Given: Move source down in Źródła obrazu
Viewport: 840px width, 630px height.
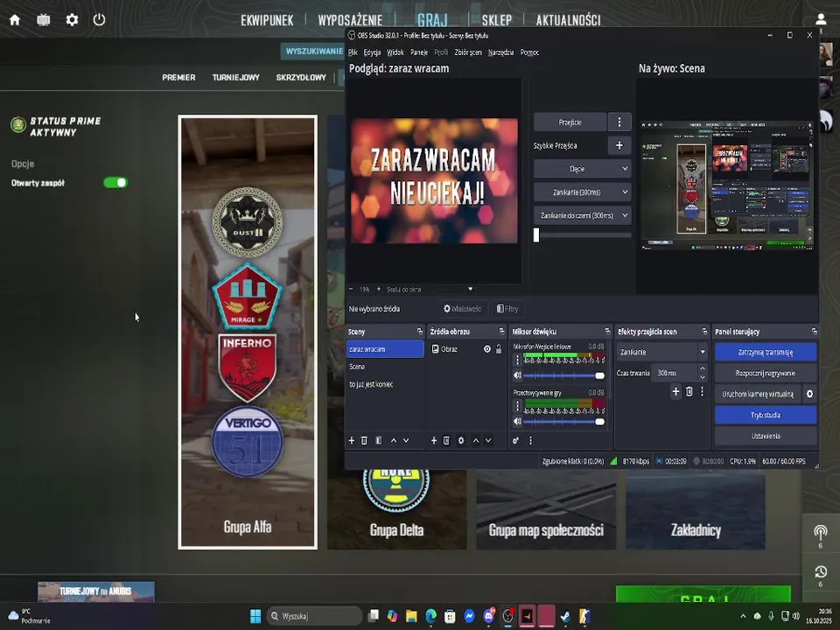Looking at the screenshot, I should coord(488,440).
